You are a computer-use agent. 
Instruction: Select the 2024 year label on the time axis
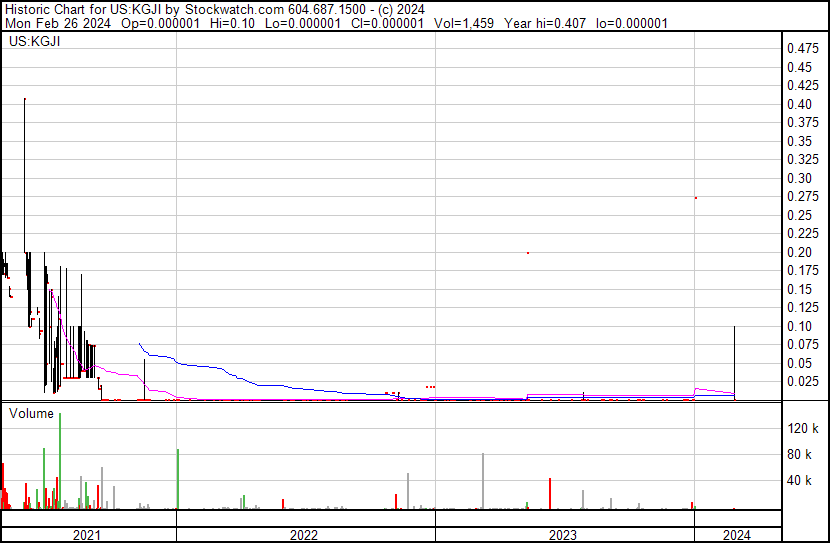(x=737, y=535)
